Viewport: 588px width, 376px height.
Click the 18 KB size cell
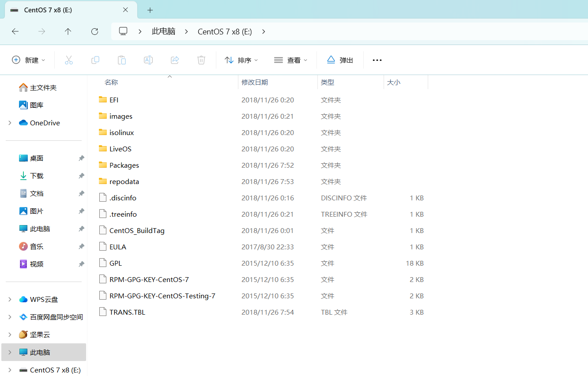coord(415,263)
